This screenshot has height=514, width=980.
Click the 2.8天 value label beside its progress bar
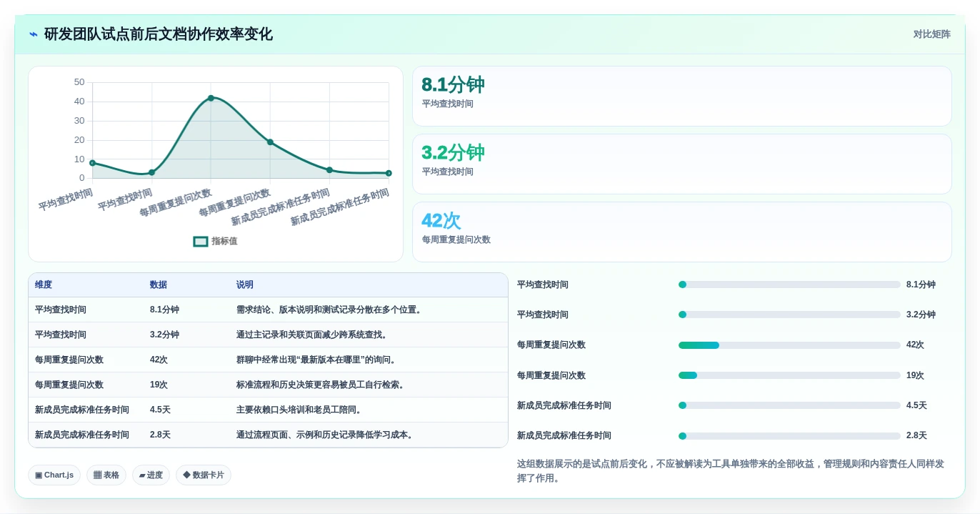[x=916, y=435]
